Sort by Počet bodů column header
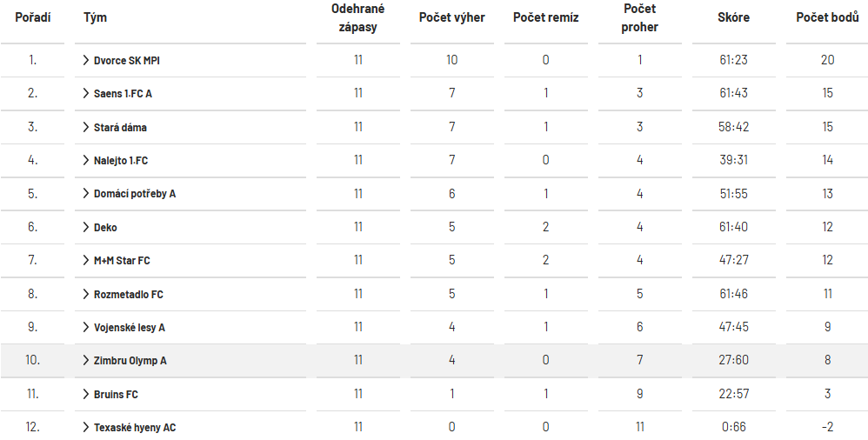The height and width of the screenshot is (440, 868). click(x=827, y=18)
